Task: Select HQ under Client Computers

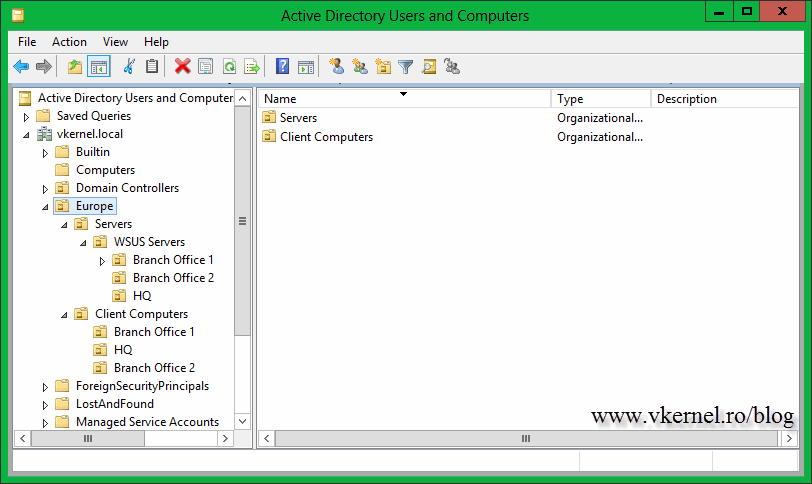Action: (x=123, y=350)
